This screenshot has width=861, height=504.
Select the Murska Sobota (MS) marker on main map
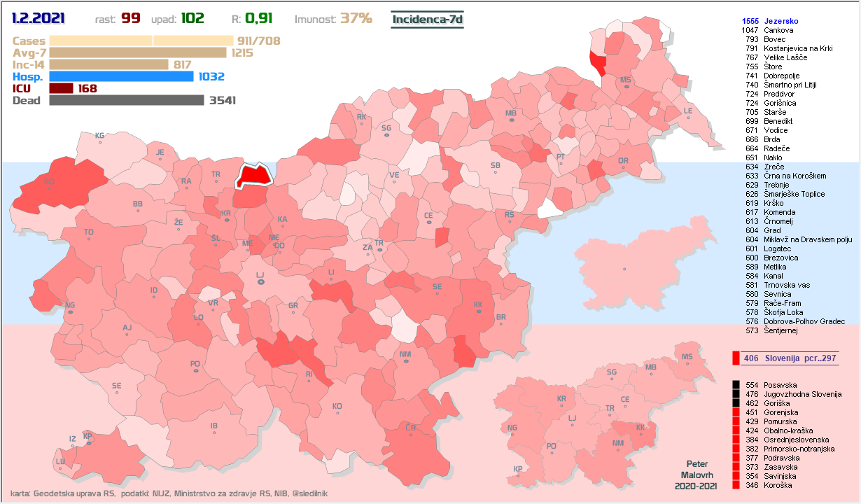click(x=625, y=87)
